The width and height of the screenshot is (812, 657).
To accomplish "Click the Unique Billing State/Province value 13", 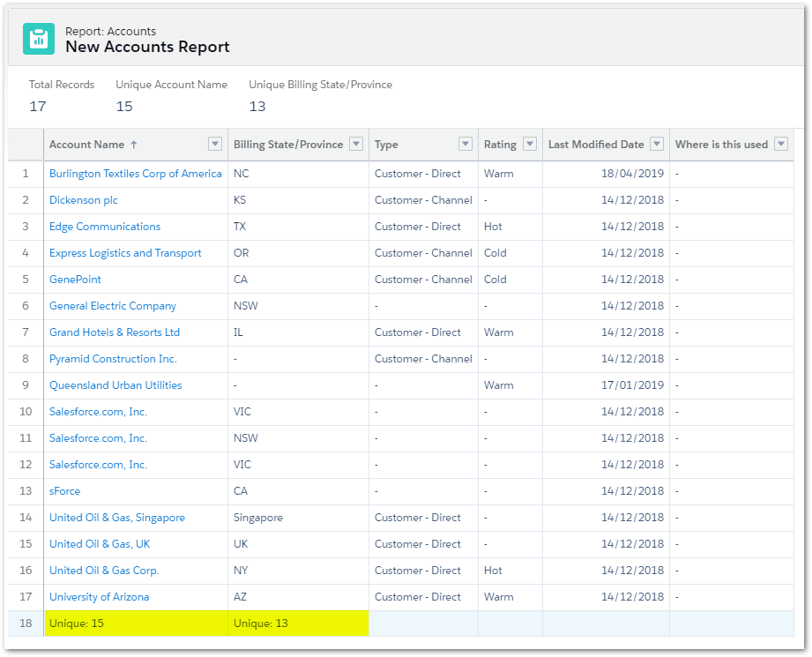I will pos(257,106).
